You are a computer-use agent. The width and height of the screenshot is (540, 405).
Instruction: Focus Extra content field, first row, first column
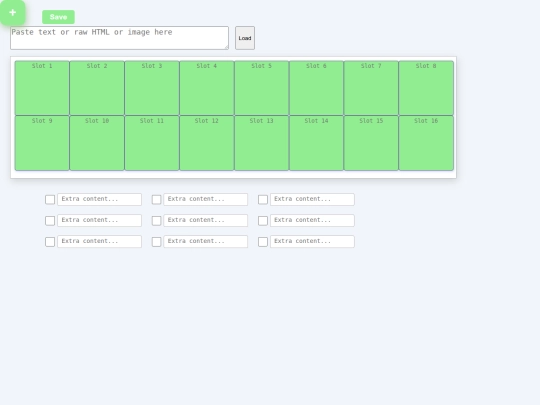100,199
